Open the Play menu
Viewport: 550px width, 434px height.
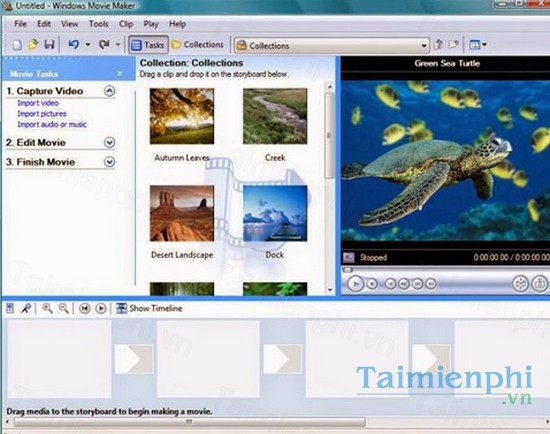point(151,24)
